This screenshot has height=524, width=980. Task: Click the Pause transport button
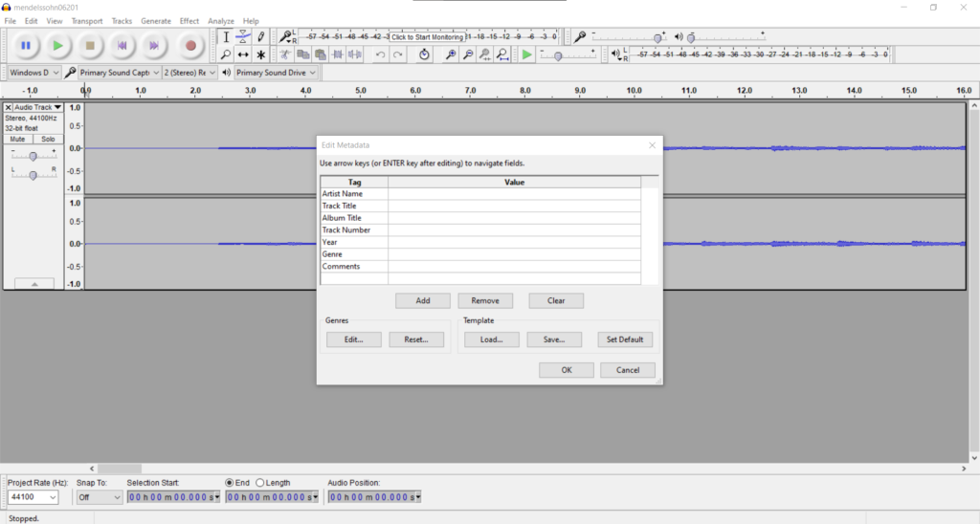point(26,45)
